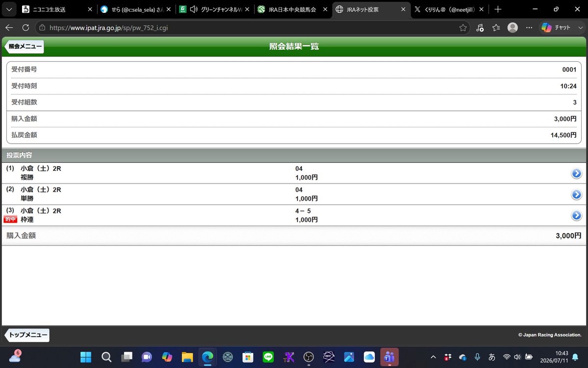Open weather widget on taskbar
Screen dimensions: 588x368
[x=14, y=357]
